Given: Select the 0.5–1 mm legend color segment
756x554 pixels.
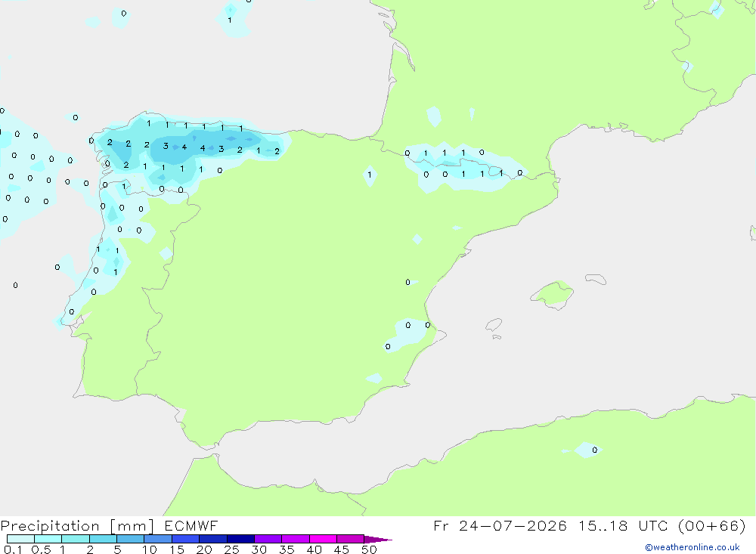Looking at the screenshot, I should click(x=48, y=539).
